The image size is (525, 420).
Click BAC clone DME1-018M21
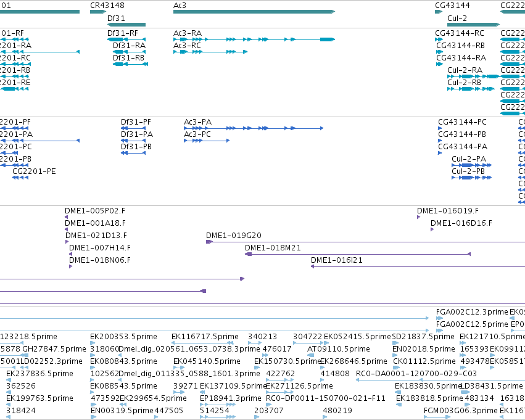coord(358,254)
